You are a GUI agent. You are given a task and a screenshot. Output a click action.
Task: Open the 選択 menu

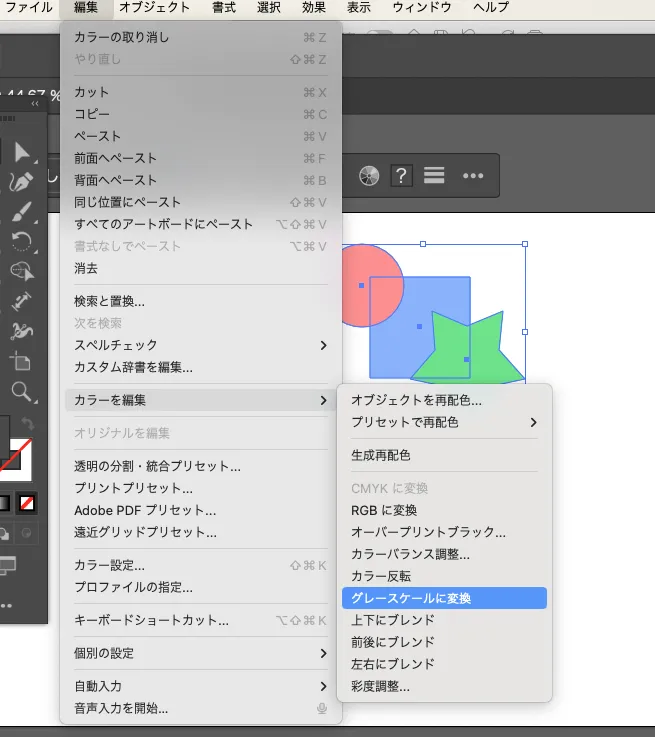pyautogui.click(x=269, y=7)
